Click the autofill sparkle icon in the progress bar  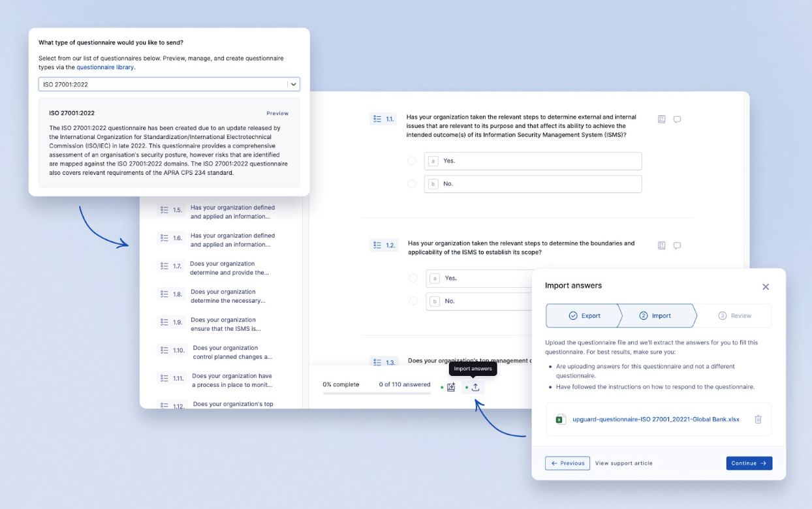[451, 387]
